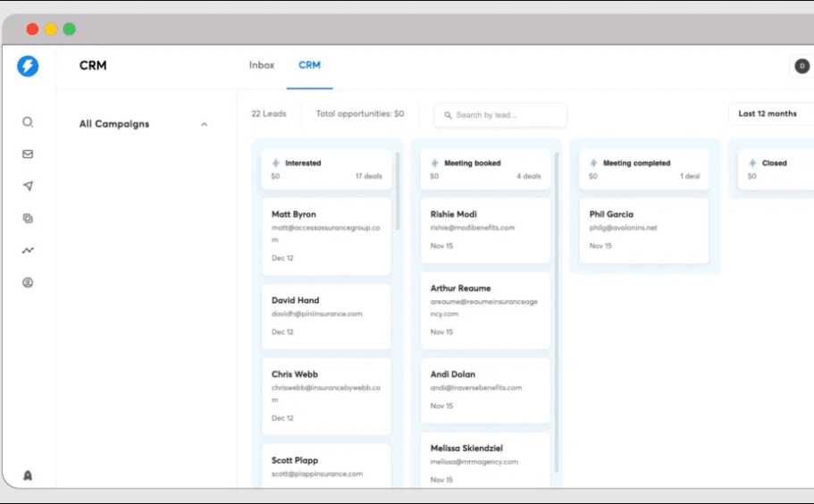Switch to the Inbox tab
The width and height of the screenshot is (814, 504).
262,65
